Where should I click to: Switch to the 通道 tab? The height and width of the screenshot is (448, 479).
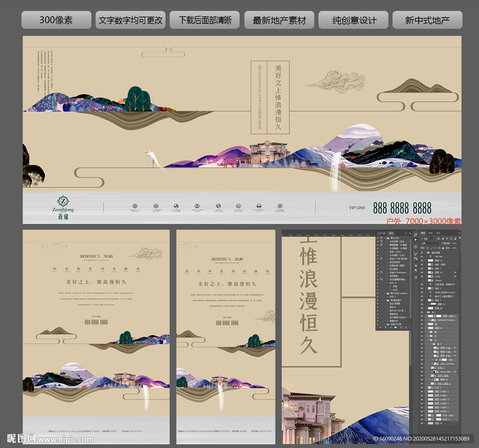point(430,233)
